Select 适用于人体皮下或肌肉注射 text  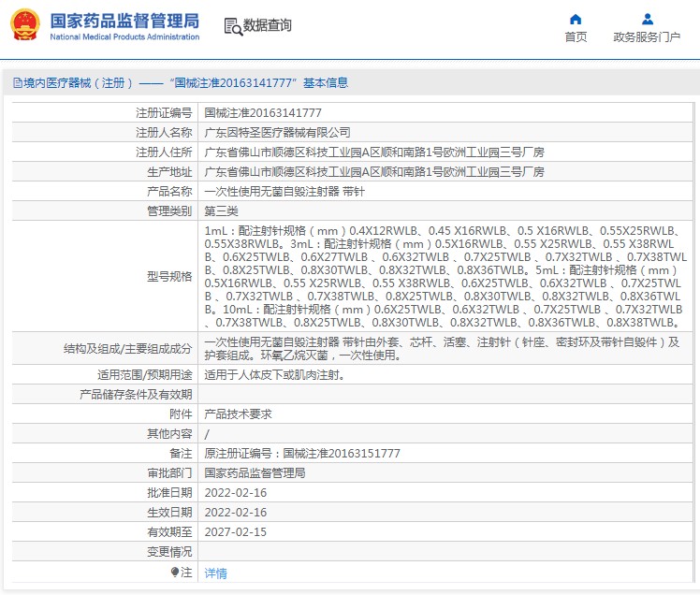(274, 375)
